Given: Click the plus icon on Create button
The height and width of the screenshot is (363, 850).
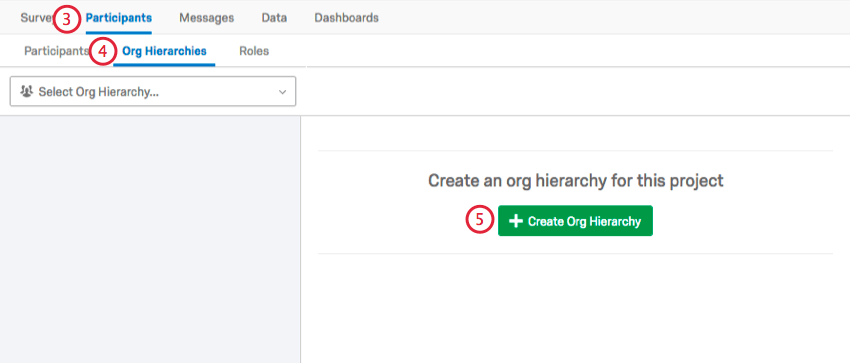Looking at the screenshot, I should (516, 221).
